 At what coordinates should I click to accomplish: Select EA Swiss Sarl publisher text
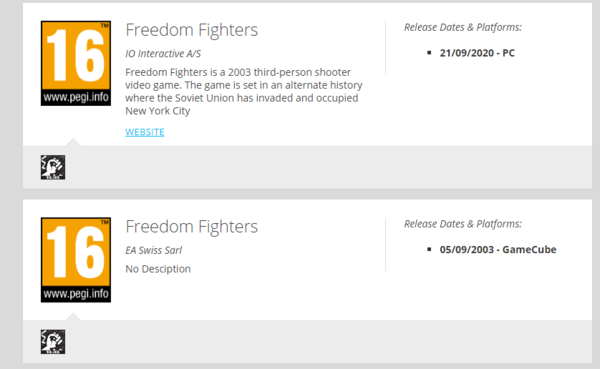click(154, 250)
